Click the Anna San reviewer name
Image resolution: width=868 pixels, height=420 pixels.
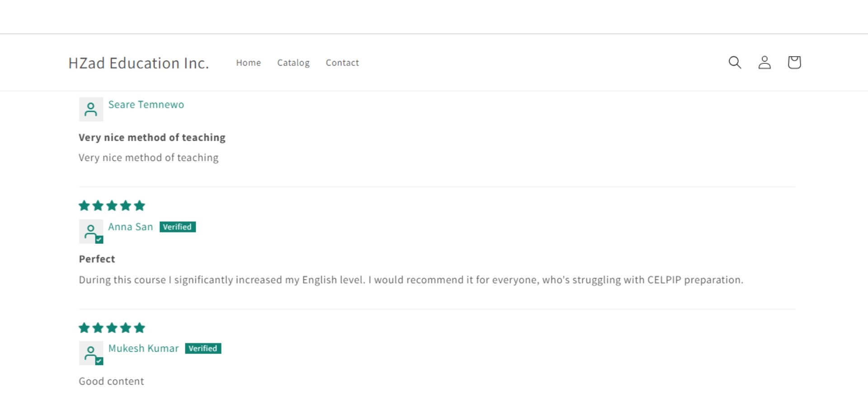point(131,227)
